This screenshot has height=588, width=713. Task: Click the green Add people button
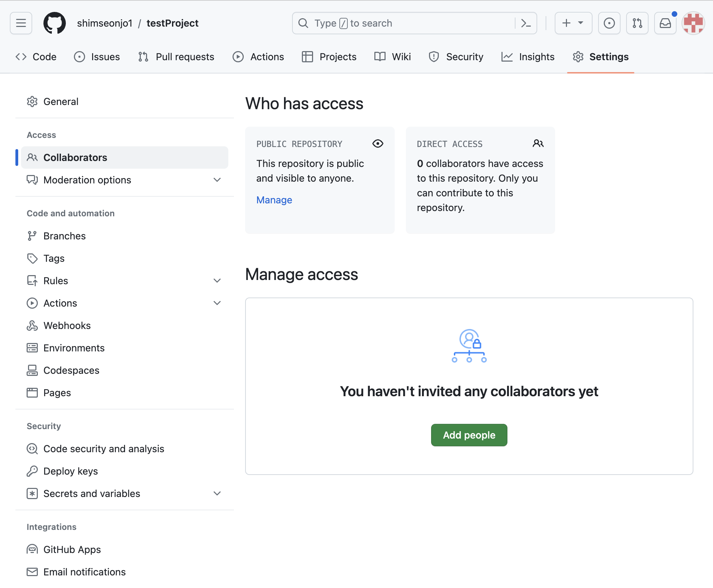tap(469, 435)
